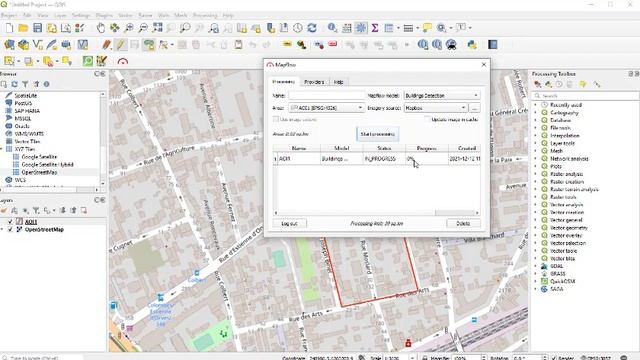Click the ellipsis button beside Imagery source
The image size is (640, 360).
[474, 108]
